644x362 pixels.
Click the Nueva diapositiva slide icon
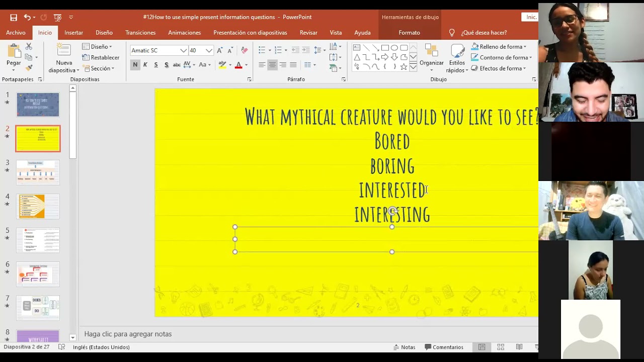coord(63,50)
